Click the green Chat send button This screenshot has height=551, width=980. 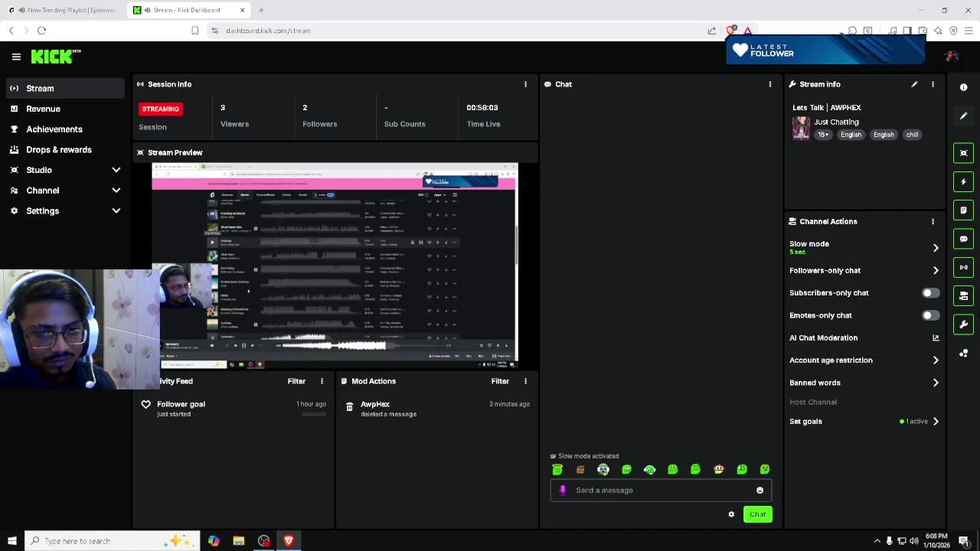coord(757,514)
